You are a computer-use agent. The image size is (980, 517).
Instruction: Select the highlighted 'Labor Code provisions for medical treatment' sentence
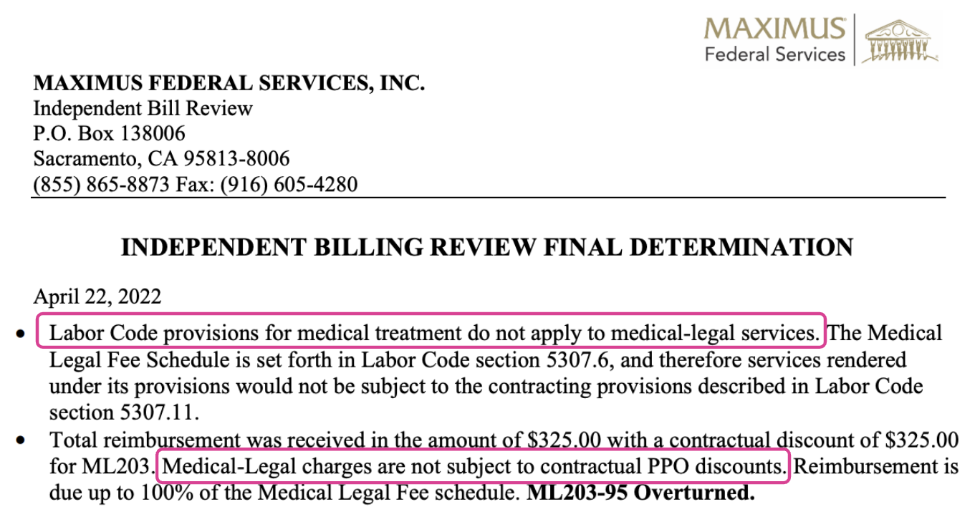431,332
